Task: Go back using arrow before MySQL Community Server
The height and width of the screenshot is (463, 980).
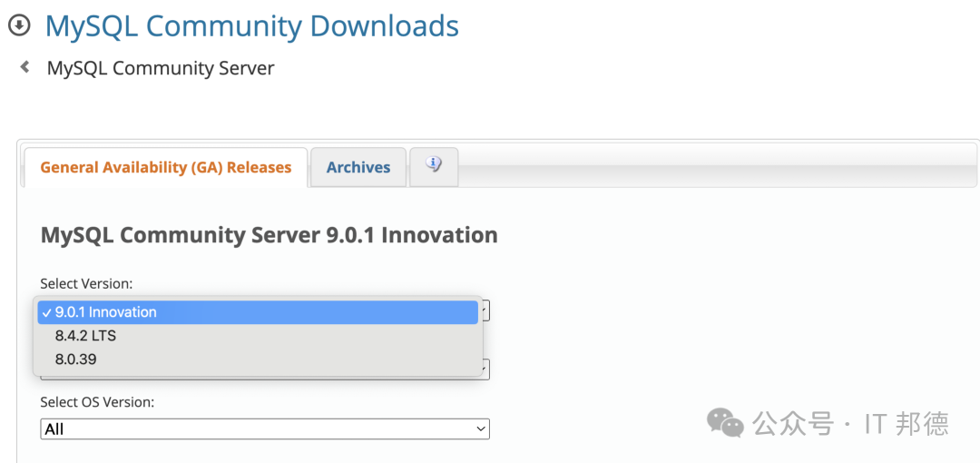Action: point(25,66)
